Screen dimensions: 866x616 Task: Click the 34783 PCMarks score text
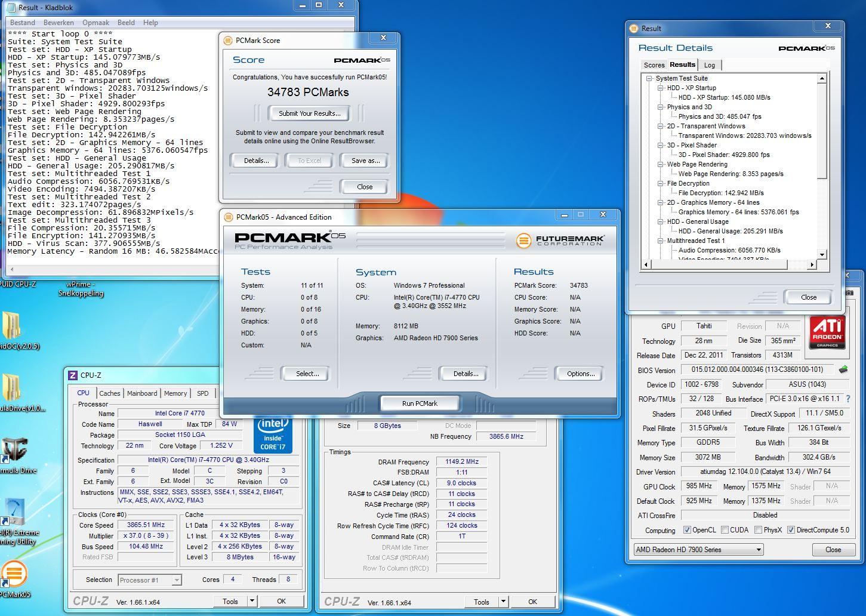coord(308,92)
